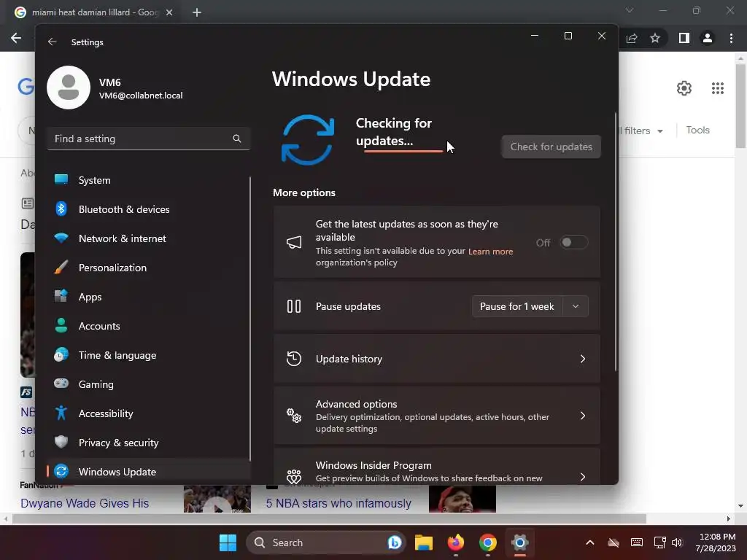Open the filters dropdown in Google results
The height and width of the screenshot is (560, 747).
point(641,131)
